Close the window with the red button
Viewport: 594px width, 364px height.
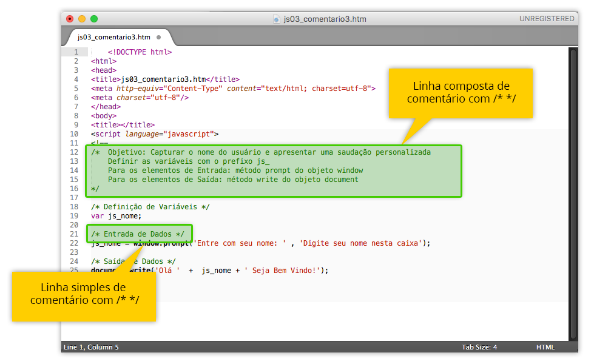(70, 19)
